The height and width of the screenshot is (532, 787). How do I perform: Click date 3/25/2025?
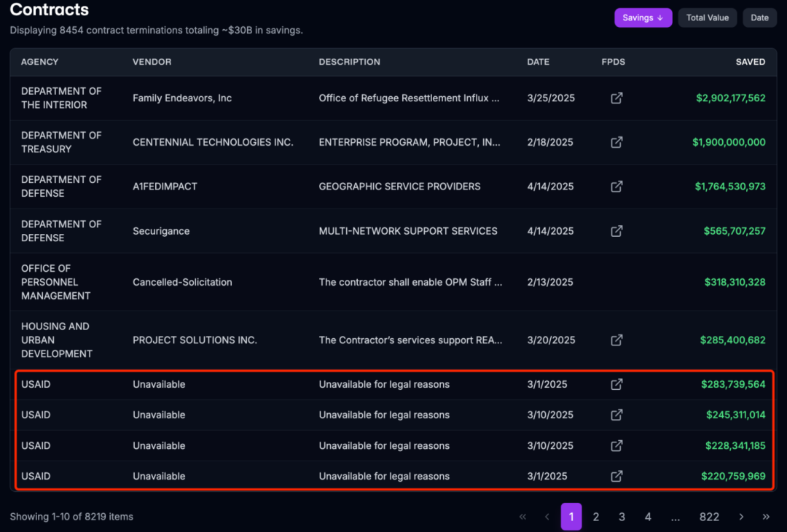coord(551,98)
